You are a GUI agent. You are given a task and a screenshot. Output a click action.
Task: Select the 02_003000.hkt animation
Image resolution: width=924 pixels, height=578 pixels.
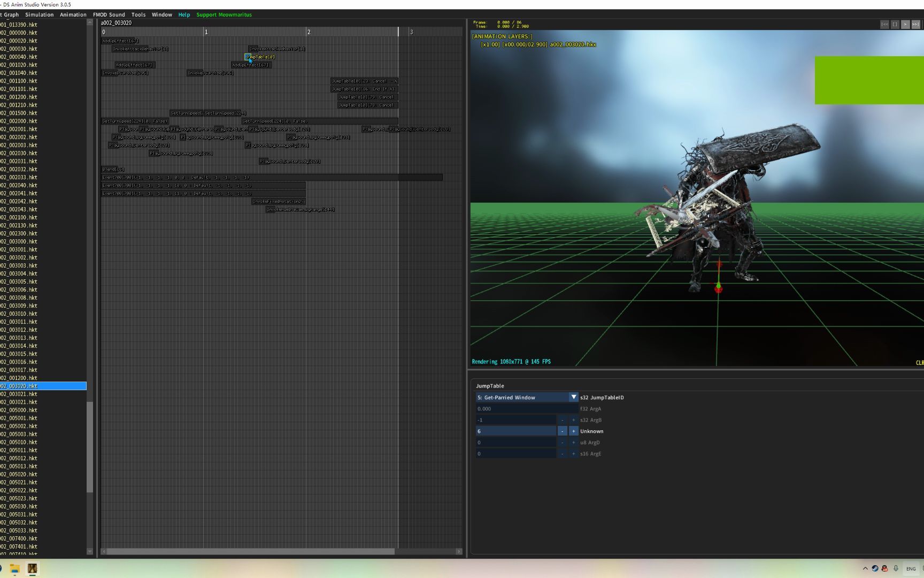[19, 241]
